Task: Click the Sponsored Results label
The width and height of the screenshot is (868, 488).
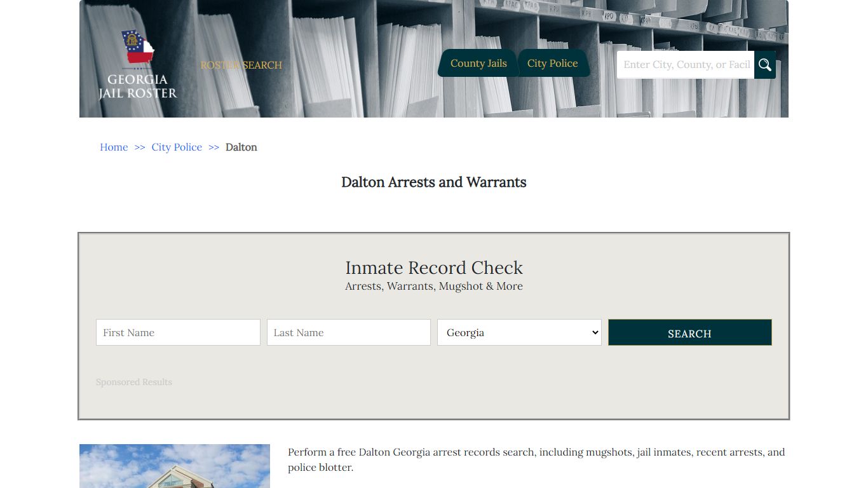Action: [x=134, y=382]
